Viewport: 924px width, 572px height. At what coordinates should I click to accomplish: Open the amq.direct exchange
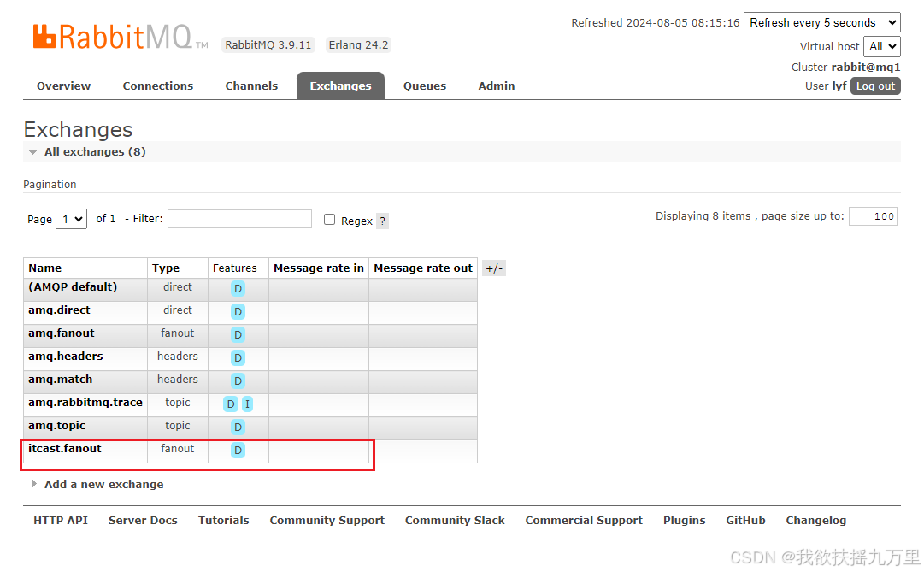[59, 310]
